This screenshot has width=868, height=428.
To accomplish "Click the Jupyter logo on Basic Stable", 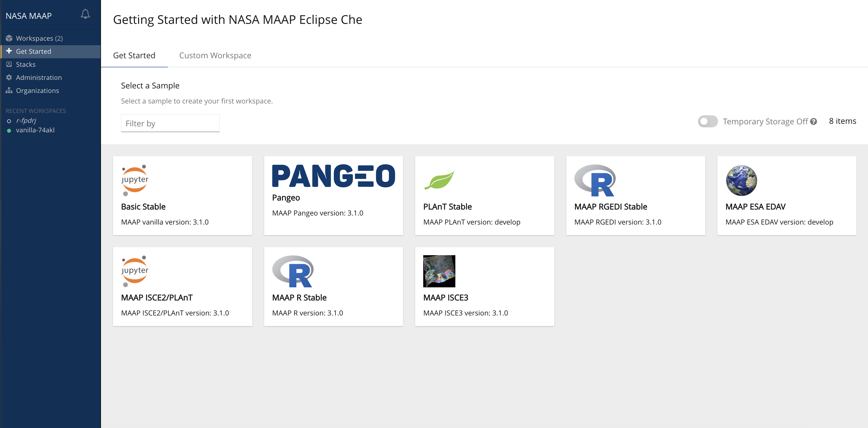I will pos(135,180).
